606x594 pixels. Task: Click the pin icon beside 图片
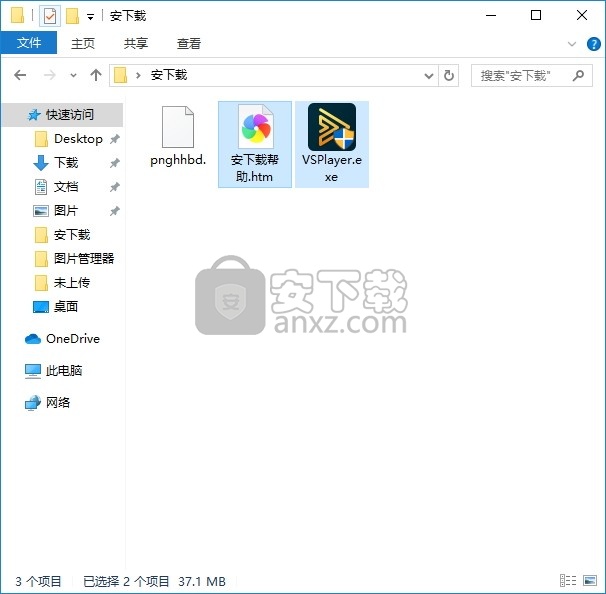(114, 211)
